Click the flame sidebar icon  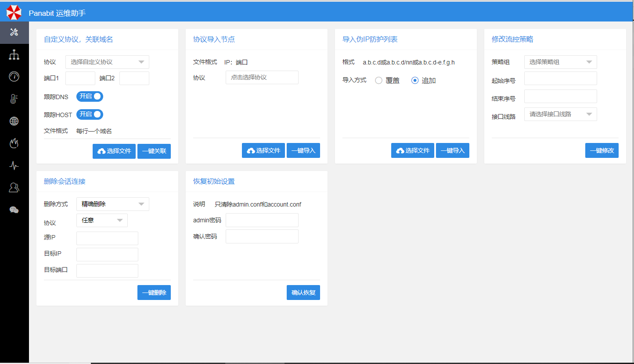pyautogui.click(x=14, y=143)
